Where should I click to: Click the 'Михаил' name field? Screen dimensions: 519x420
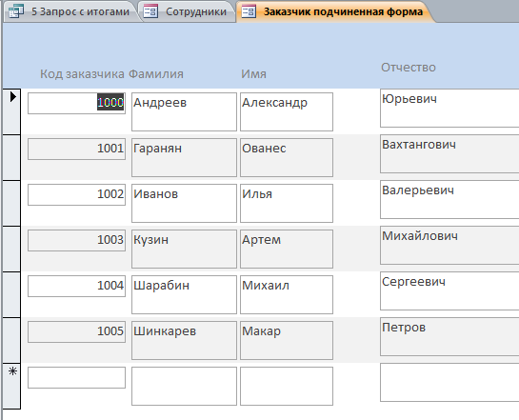tap(287, 294)
